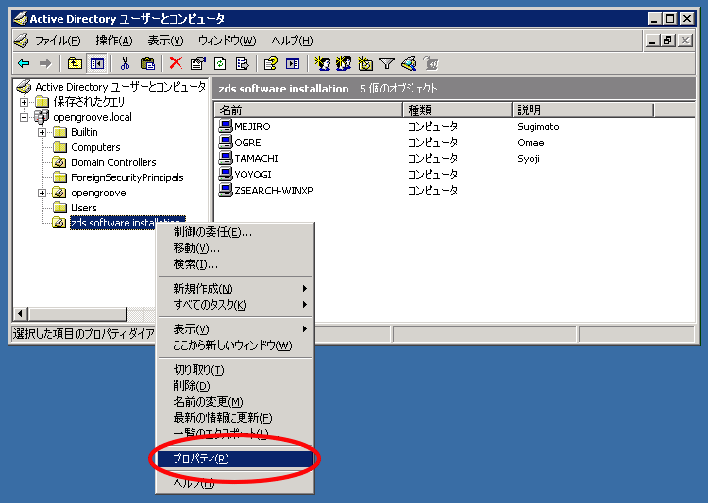
Task: Click the action pane toggle icon
Action: 293,64
